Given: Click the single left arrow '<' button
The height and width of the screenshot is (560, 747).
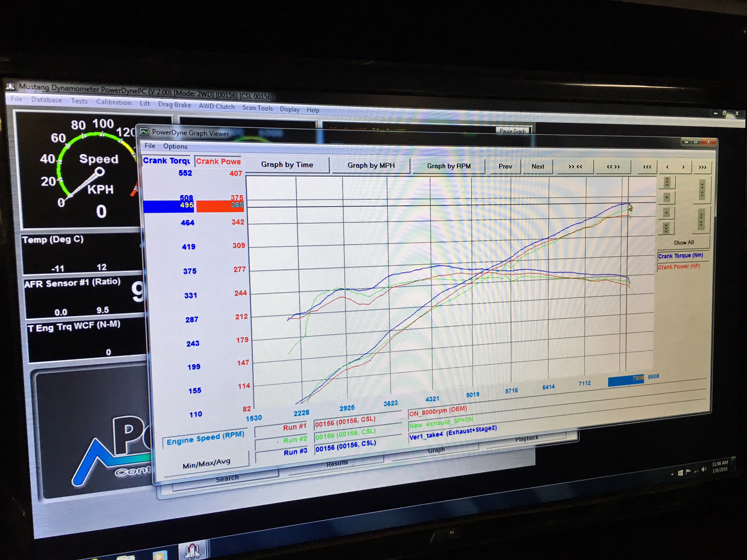Looking at the screenshot, I should (667, 167).
